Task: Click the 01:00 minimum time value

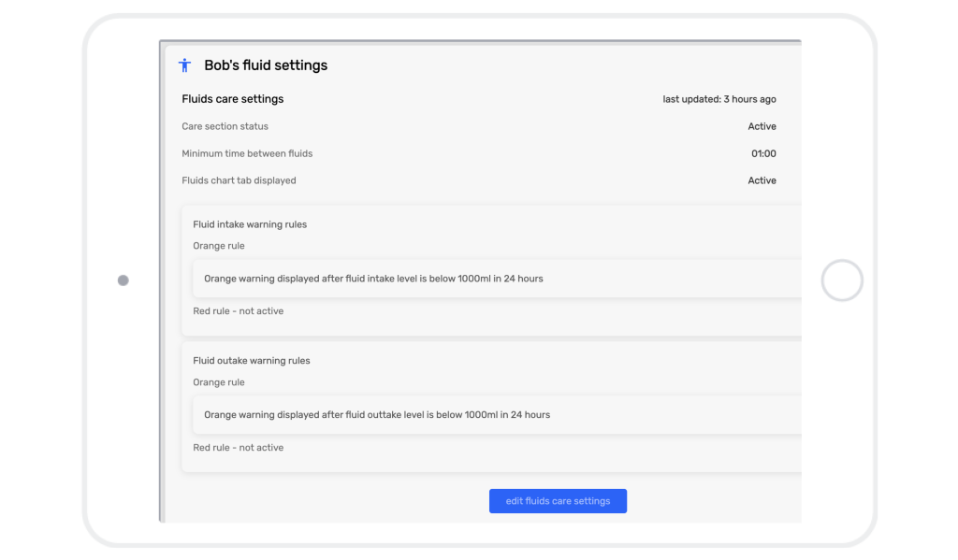Action: [x=763, y=153]
